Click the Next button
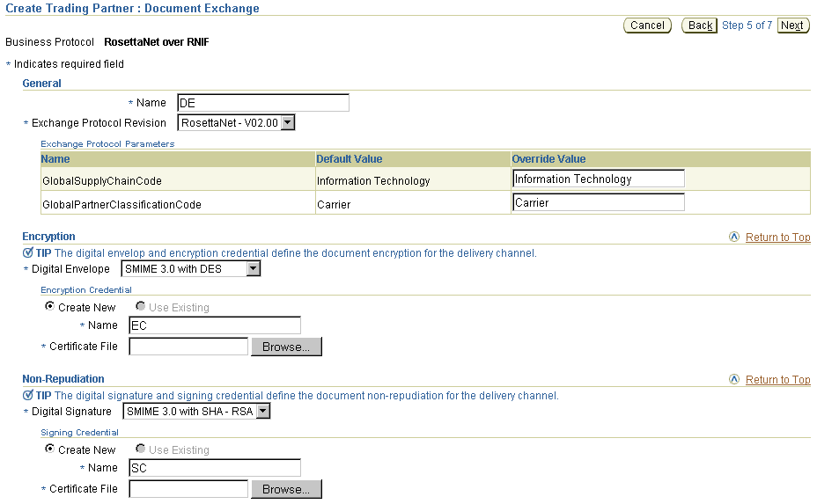Viewport: 817px width, 504px height. pyautogui.click(x=792, y=26)
